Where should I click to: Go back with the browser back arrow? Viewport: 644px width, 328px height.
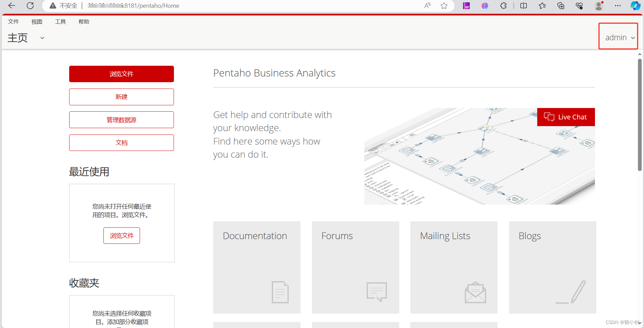12,6
